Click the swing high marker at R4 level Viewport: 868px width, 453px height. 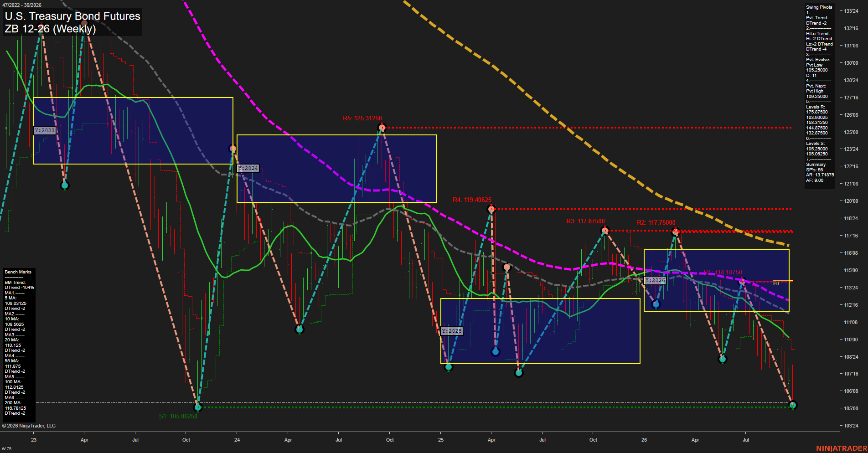(491, 209)
